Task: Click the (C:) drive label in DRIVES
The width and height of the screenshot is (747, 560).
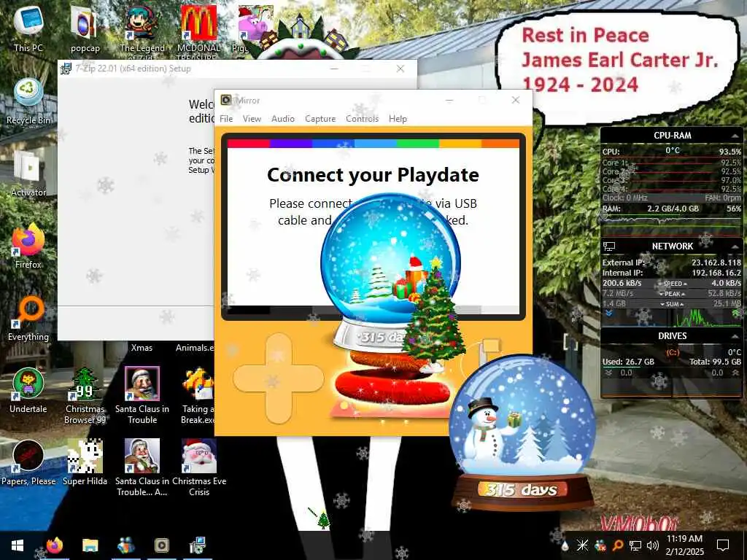Action: coord(672,352)
